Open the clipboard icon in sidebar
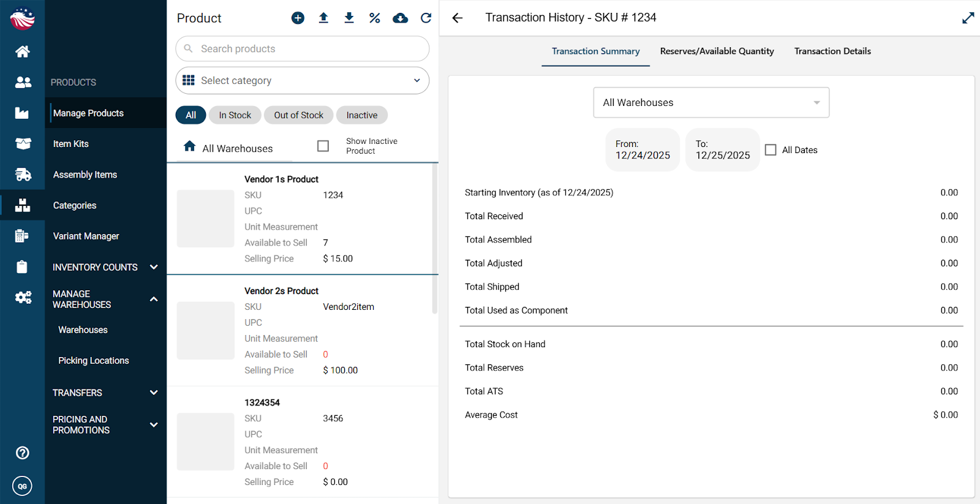The image size is (980, 504). 22,267
